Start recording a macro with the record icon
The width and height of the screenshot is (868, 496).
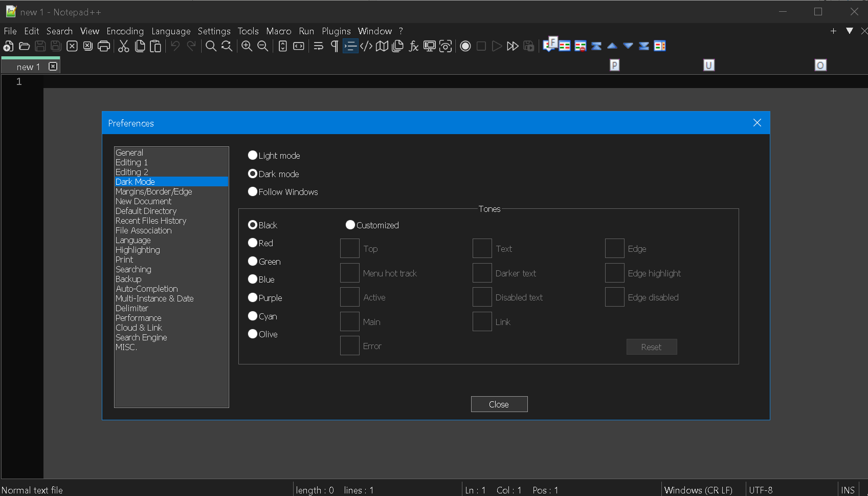click(x=465, y=46)
